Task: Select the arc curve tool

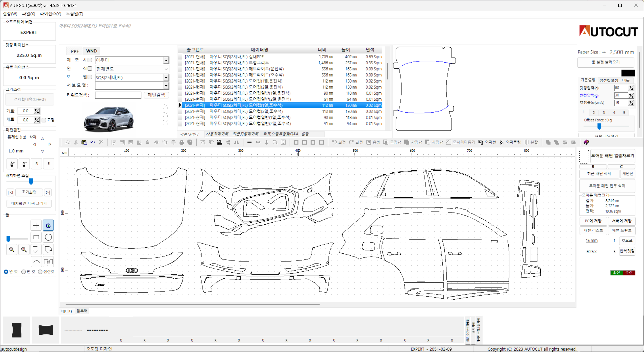Action: [x=36, y=262]
